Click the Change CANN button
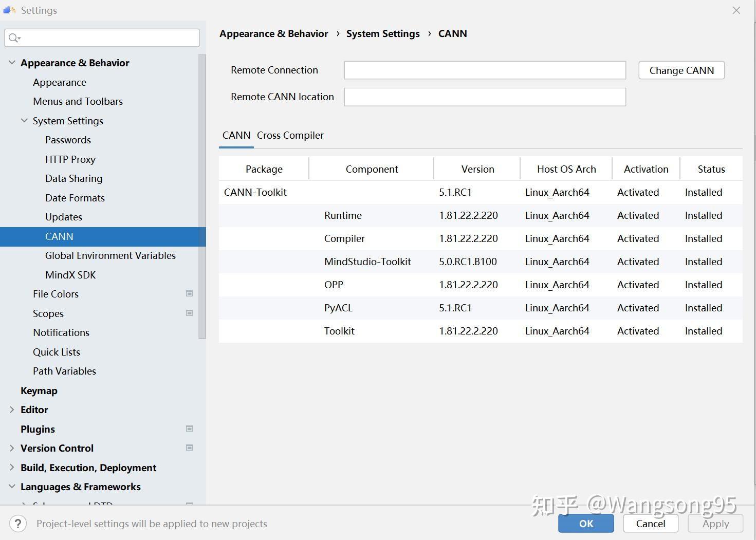The image size is (756, 540). point(681,70)
